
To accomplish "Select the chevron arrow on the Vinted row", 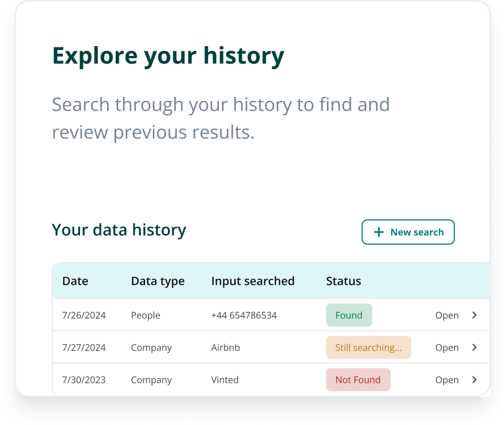I will coord(474,379).
